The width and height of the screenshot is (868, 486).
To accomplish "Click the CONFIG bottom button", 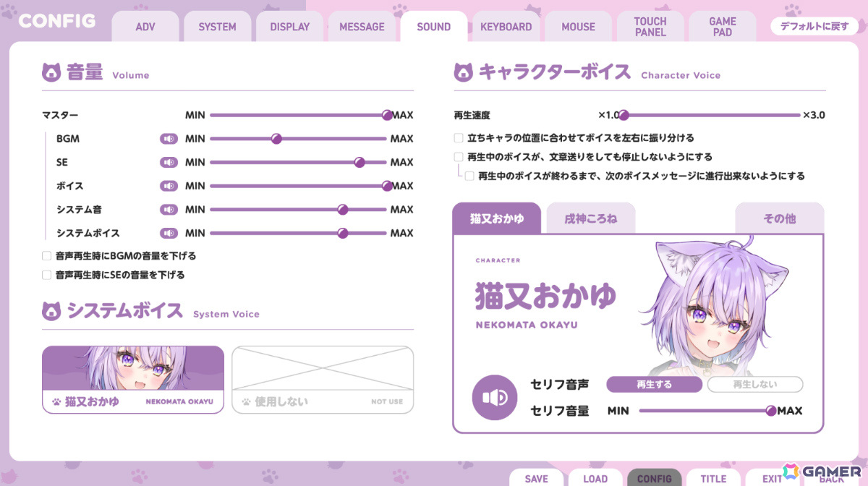I will click(x=655, y=478).
